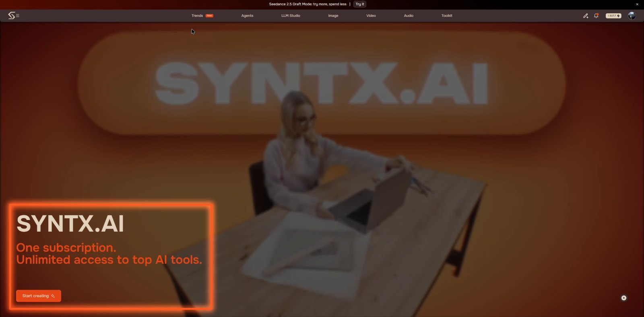Open the Agents menu item
This screenshot has height=317, width=644.
pyautogui.click(x=247, y=16)
